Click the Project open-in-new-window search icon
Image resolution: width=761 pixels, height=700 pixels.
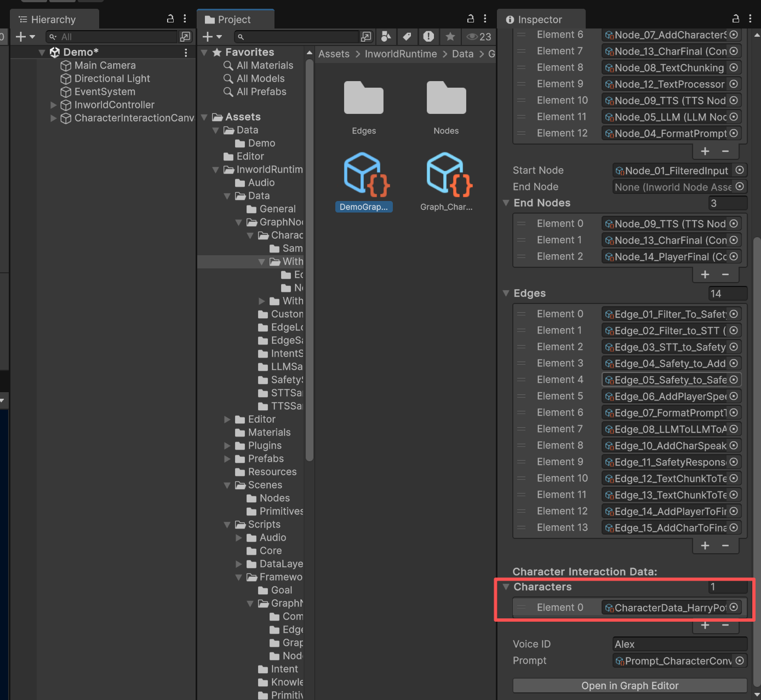coord(366,37)
